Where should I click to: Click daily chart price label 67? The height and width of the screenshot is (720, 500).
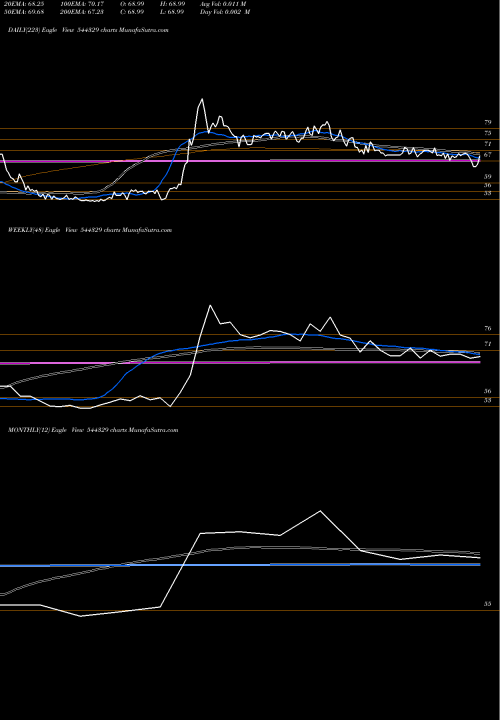[x=488, y=155]
